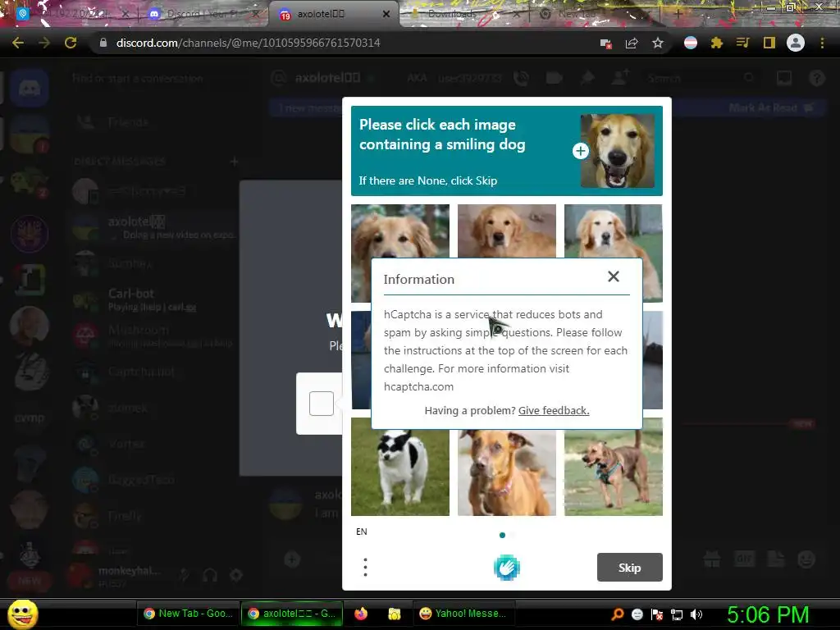The width and height of the screenshot is (840, 630).
Task: Open emoji picker in message bar
Action: pyautogui.click(x=806, y=559)
